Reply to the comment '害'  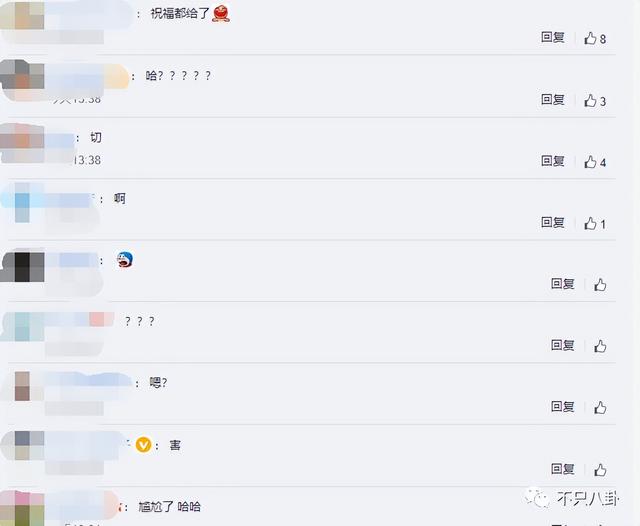(x=562, y=469)
